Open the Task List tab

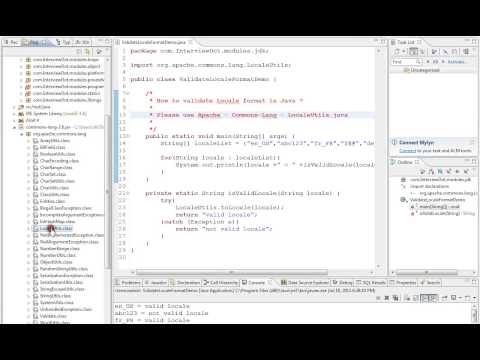tap(406, 42)
